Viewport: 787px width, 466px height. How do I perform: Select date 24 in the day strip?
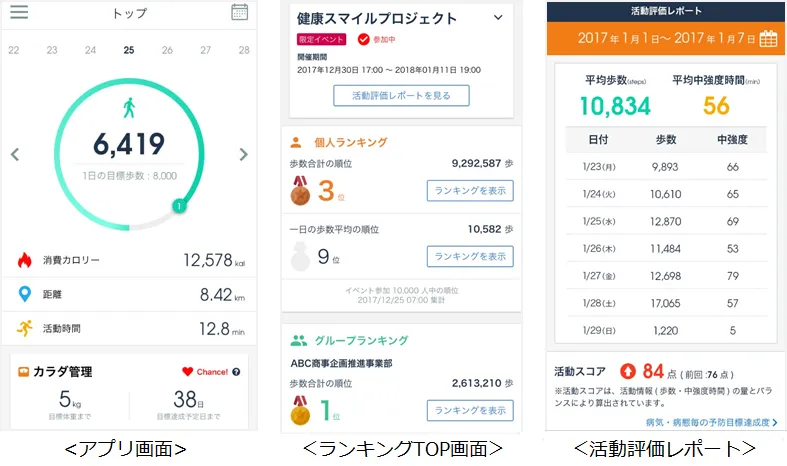coord(91,50)
